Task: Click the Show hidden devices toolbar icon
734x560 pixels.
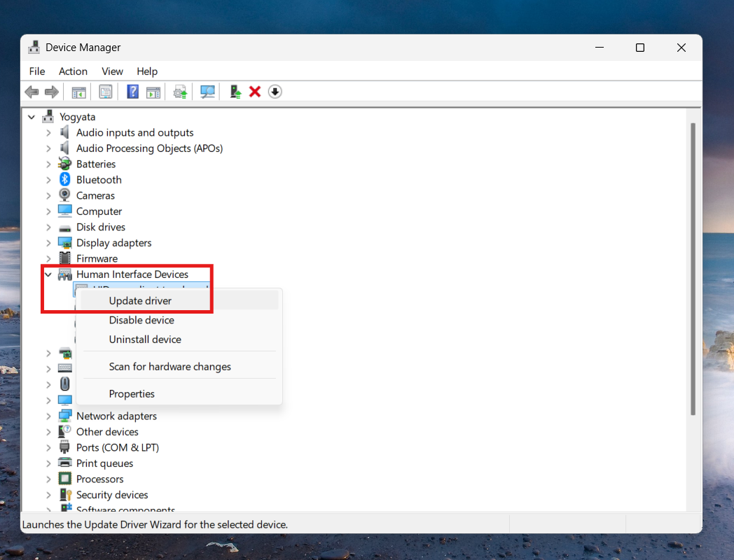Action: coord(275,92)
